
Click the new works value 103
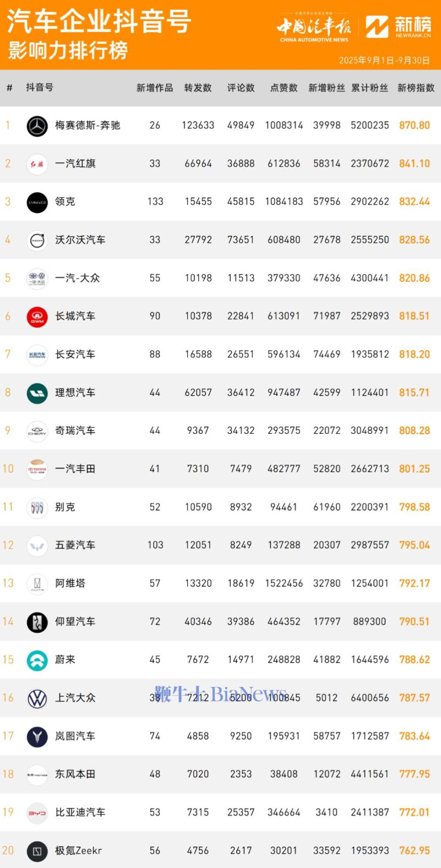pyautogui.click(x=155, y=545)
